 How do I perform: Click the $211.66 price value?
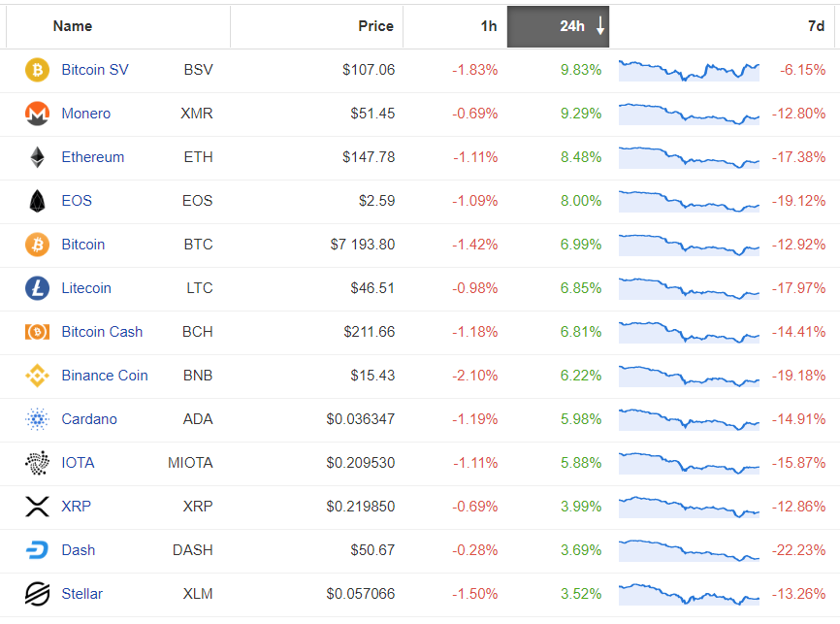(x=370, y=332)
